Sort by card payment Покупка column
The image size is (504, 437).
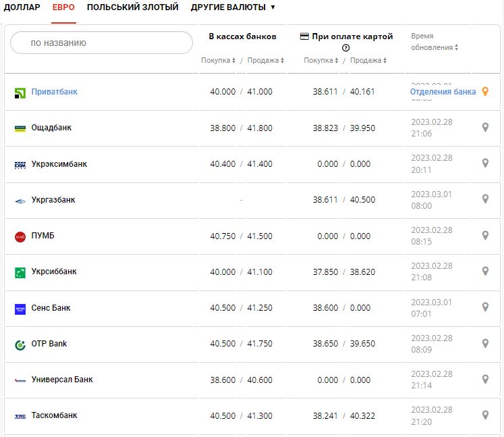[x=321, y=61]
